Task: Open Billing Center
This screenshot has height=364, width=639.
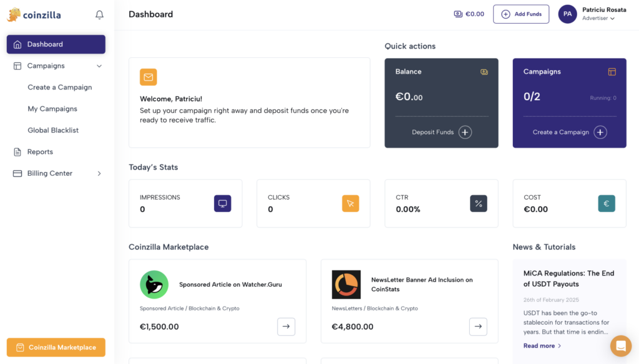Action: tap(50, 173)
